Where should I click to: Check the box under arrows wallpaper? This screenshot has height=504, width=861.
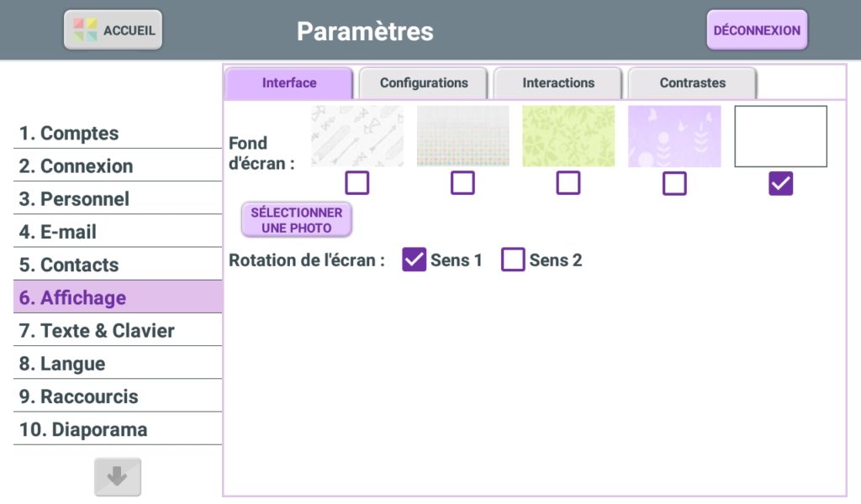click(357, 183)
